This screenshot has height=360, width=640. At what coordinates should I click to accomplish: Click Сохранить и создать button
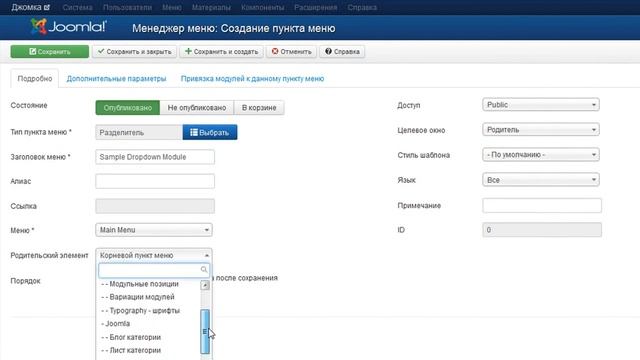tap(221, 51)
